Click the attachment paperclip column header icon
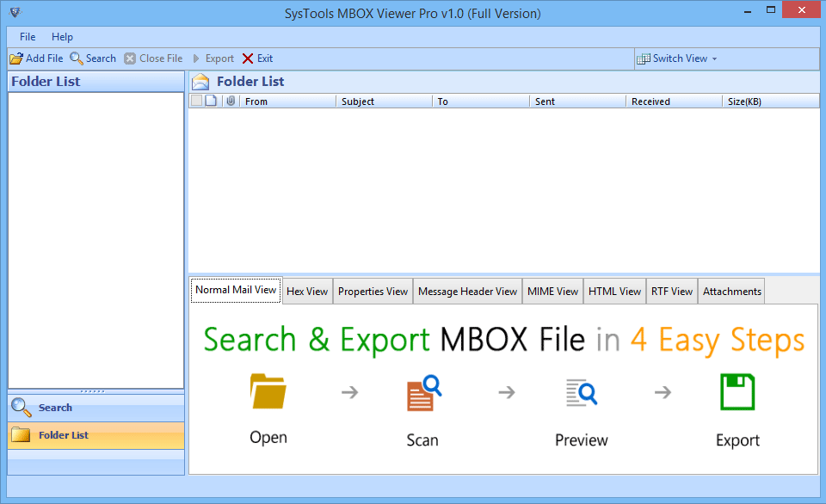Screen dimensions: 826x504 pos(231,101)
